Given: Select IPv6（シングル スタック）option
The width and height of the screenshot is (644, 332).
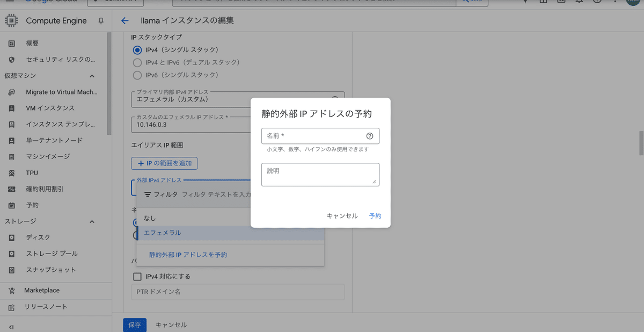Looking at the screenshot, I should tap(137, 75).
